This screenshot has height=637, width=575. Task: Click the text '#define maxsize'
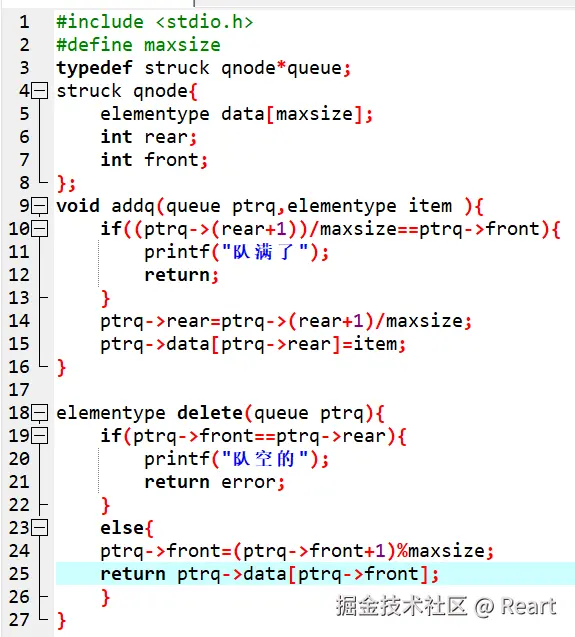138,45
